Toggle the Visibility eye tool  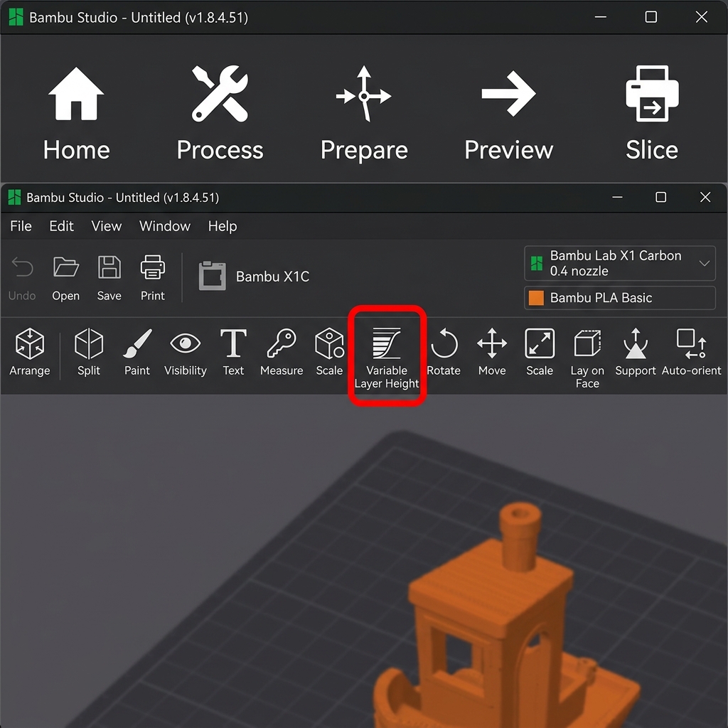pos(186,352)
